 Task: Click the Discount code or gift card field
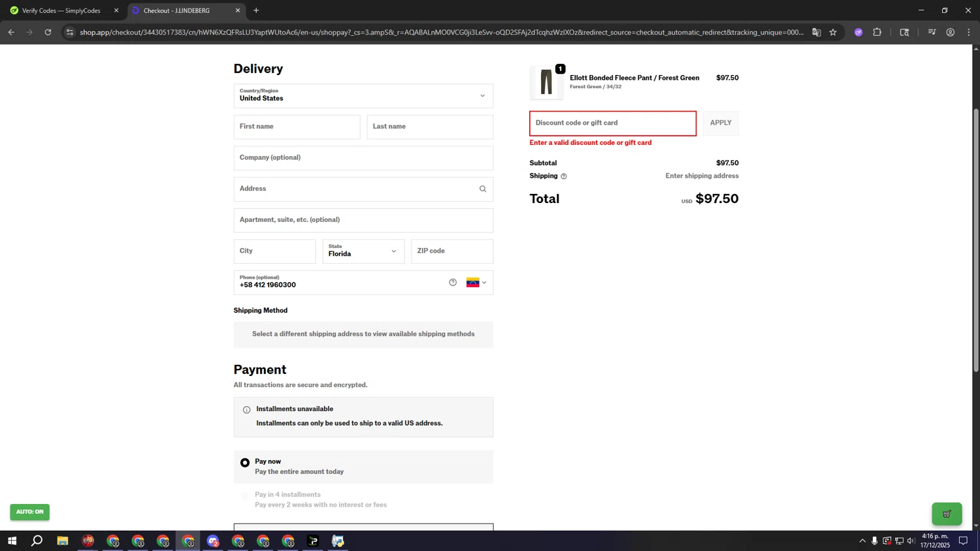tap(613, 123)
